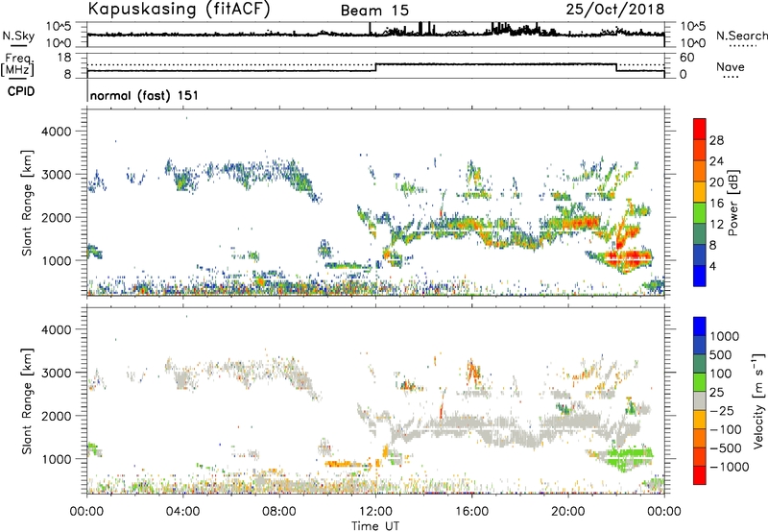Click the date '25/Oct/2018'

[x=615, y=10]
